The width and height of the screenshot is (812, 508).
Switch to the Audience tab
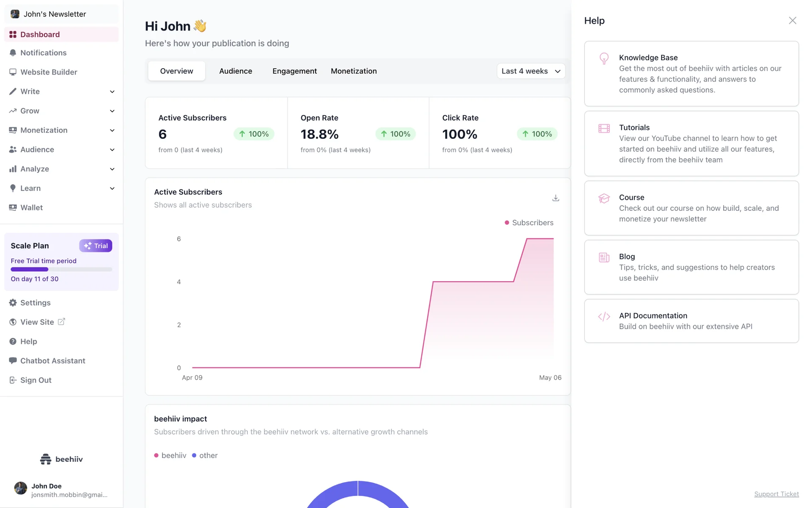(x=236, y=71)
